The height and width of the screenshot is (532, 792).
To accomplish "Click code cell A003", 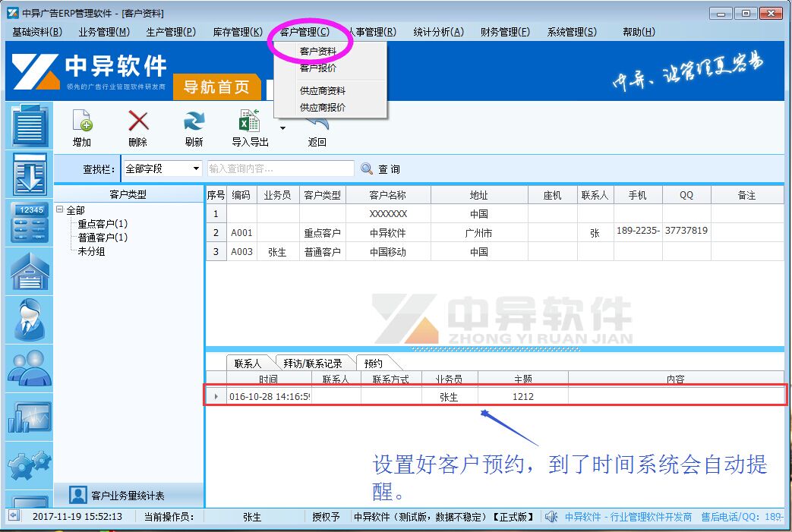I will 241,251.
